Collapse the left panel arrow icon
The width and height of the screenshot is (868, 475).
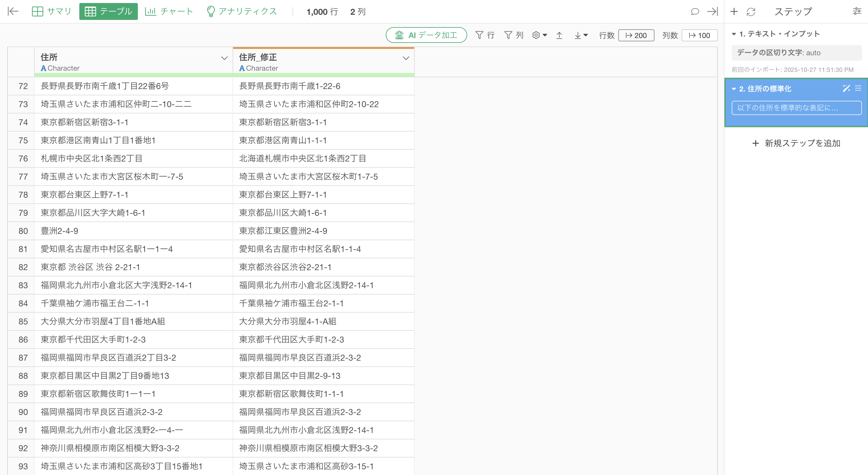pyautogui.click(x=13, y=11)
